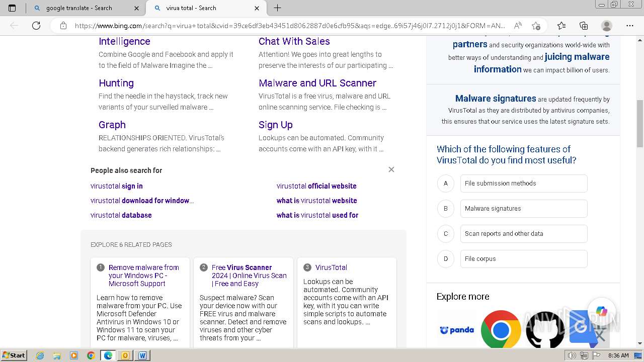Image resolution: width=644 pixels, height=362 pixels.
Task: Add page to favorites star icon
Action: pyautogui.click(x=536, y=26)
